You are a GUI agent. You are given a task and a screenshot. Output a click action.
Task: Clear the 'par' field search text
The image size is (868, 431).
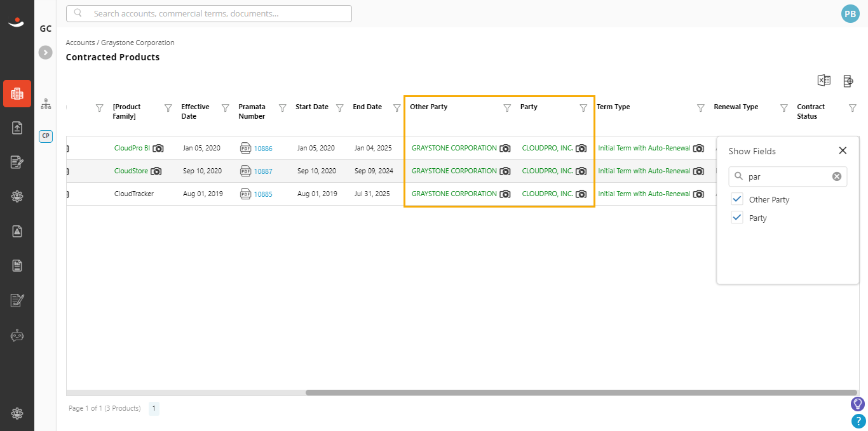(x=837, y=176)
